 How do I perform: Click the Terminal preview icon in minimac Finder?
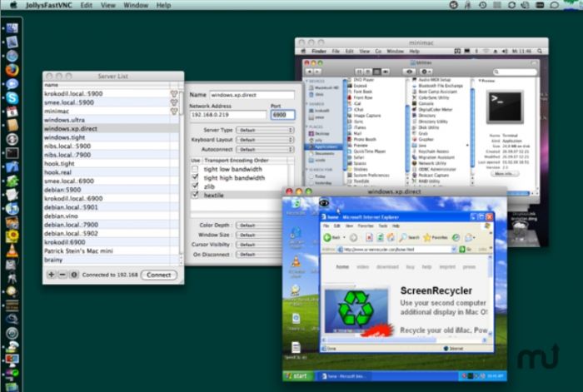(x=505, y=107)
